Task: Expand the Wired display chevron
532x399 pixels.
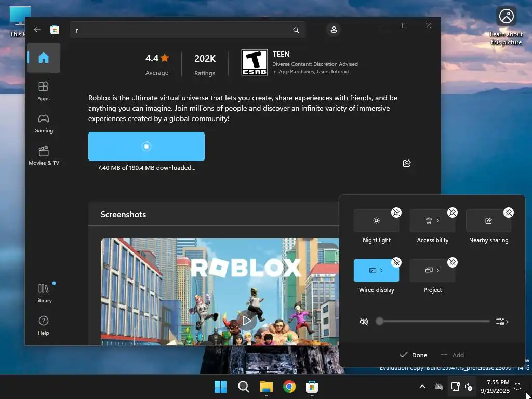Action: coord(382,270)
